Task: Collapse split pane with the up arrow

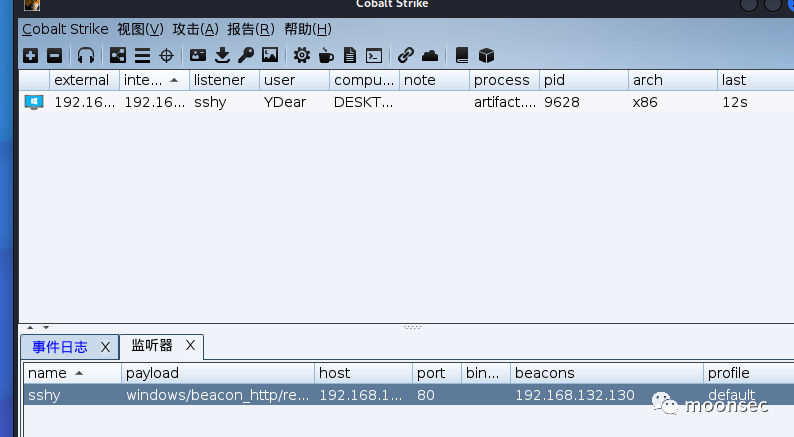Action: coord(30,328)
